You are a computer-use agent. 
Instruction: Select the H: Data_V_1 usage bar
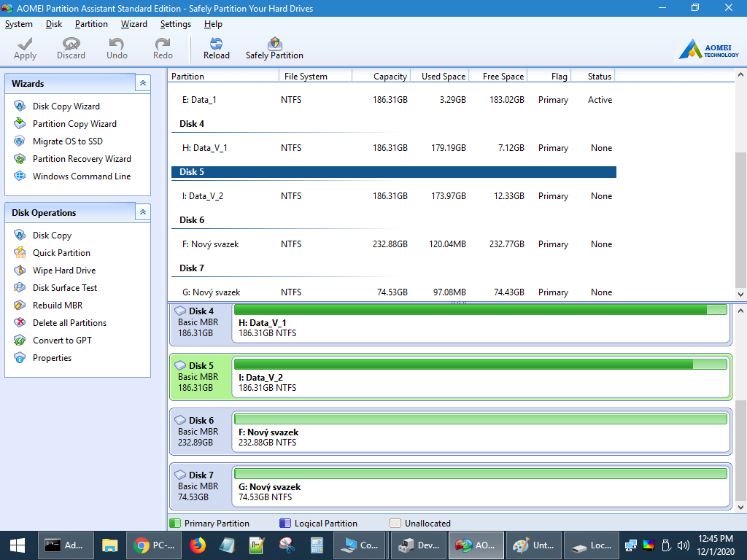pos(480,310)
